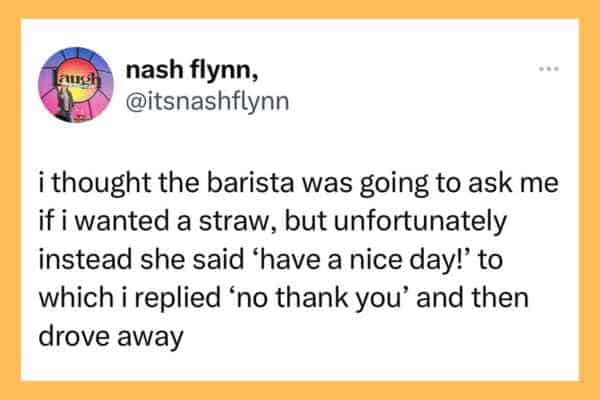The width and height of the screenshot is (600, 400).
Task: Open the three-dot more options menu
Action: (547, 69)
